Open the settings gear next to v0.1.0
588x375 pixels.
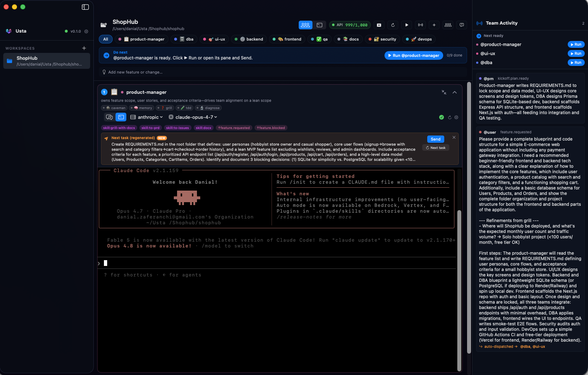point(86,31)
